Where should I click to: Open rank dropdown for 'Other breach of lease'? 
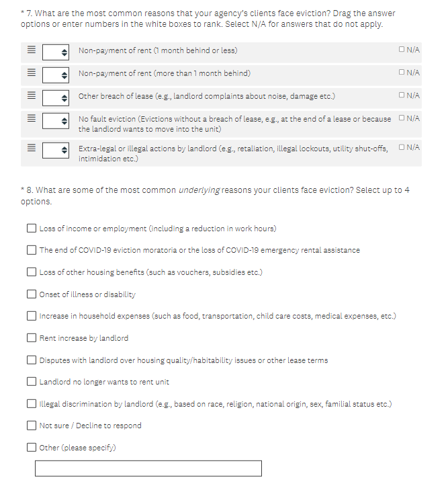[x=56, y=97]
